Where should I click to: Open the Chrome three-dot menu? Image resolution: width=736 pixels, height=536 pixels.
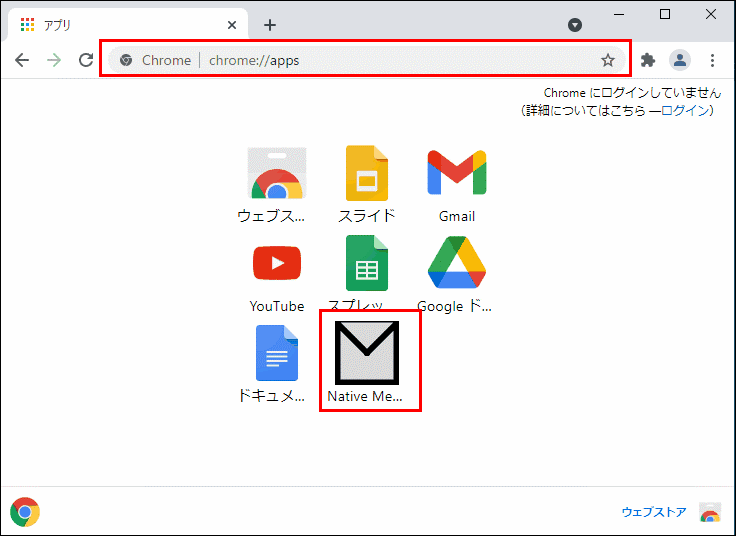click(712, 60)
